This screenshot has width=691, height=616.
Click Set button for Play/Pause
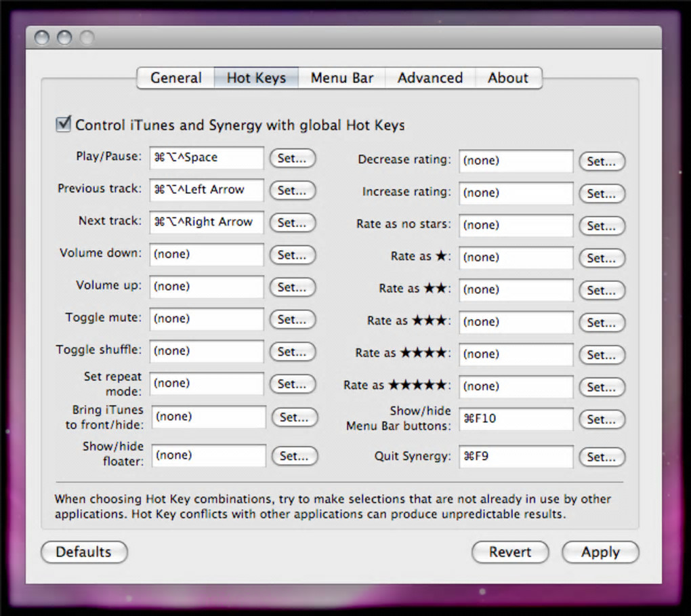point(293,158)
